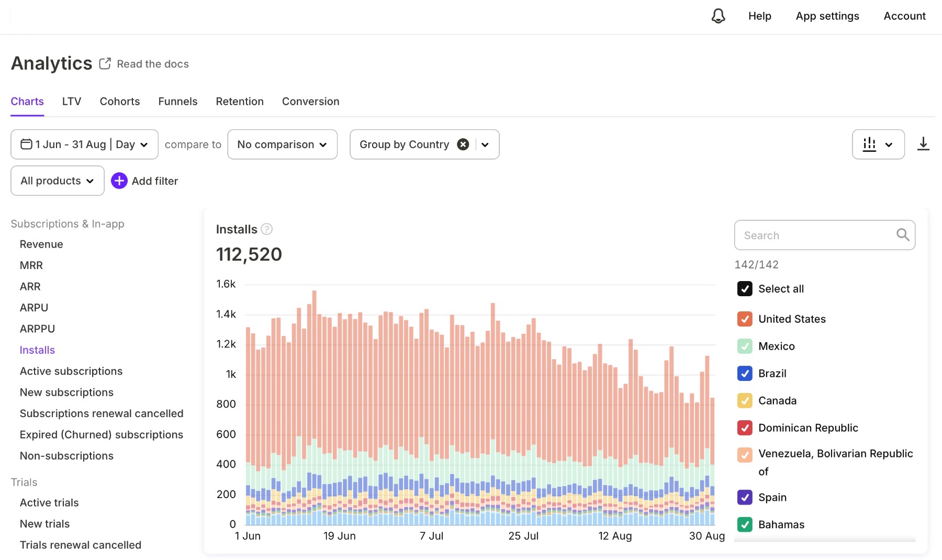Select ARPPU in the sidebar
The width and height of the screenshot is (942, 560).
coord(37,329)
